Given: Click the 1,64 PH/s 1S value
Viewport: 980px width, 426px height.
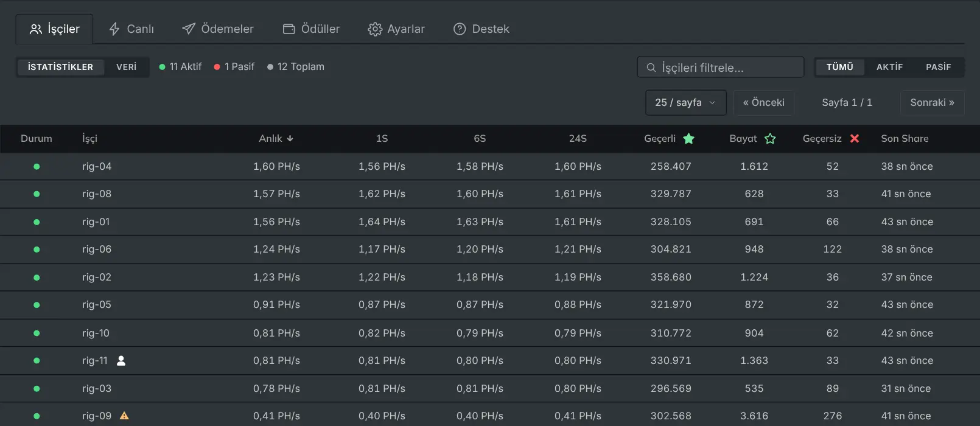Looking at the screenshot, I should click(x=382, y=222).
